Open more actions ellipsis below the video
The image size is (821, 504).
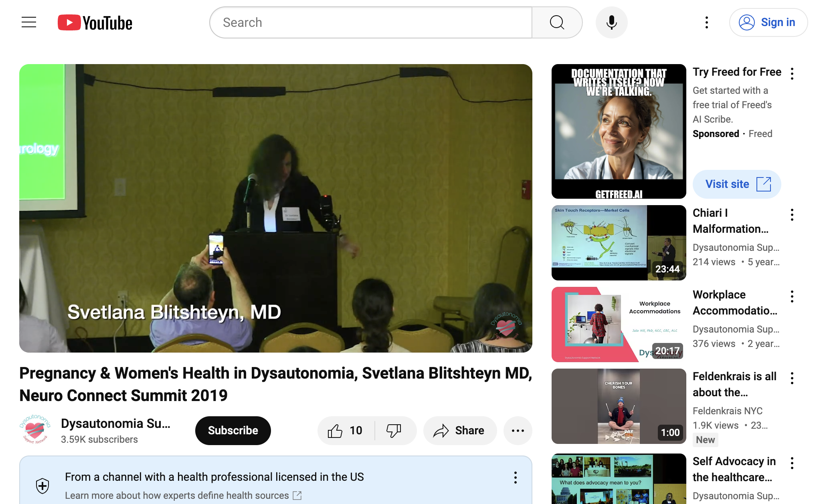pos(518,431)
